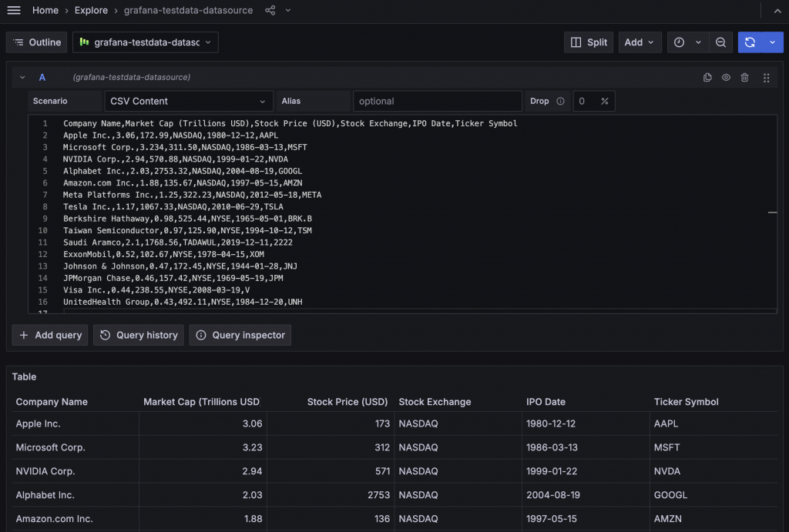Click the Add query button

[50, 335]
